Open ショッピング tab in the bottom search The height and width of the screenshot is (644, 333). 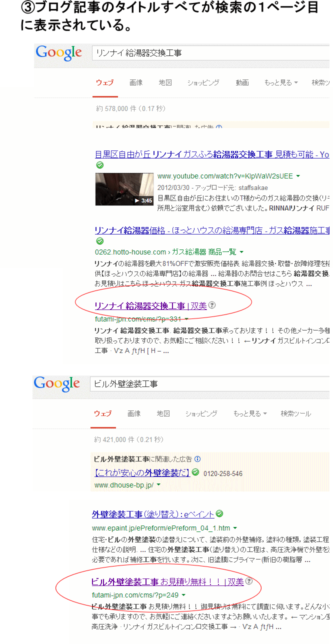[x=201, y=413]
